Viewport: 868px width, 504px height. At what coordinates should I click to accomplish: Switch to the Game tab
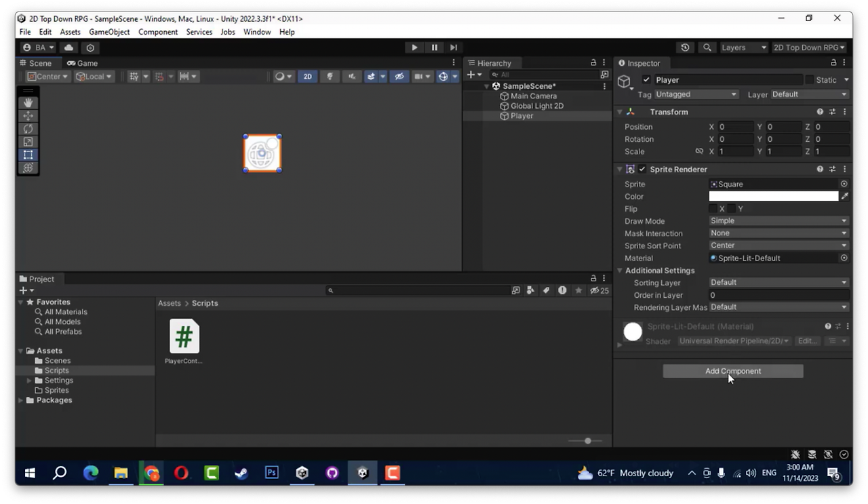pyautogui.click(x=82, y=63)
